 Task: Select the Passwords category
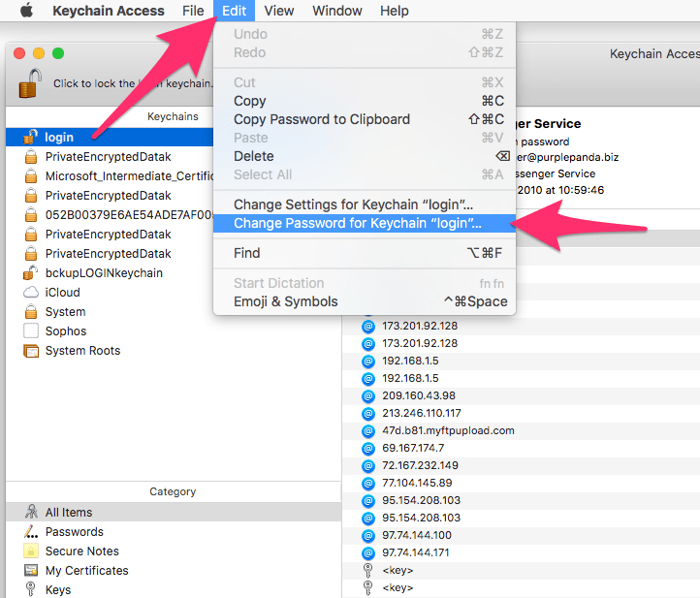pos(174,531)
